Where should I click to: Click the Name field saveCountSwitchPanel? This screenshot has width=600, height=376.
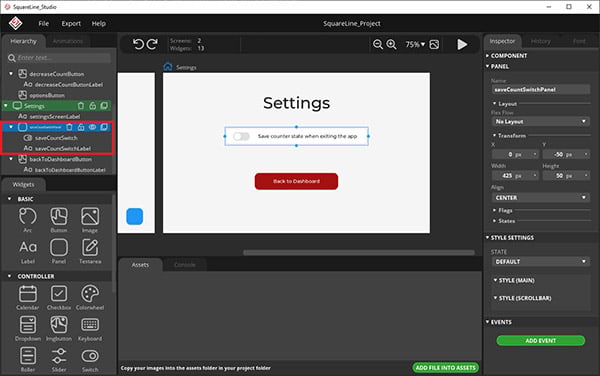coord(540,90)
